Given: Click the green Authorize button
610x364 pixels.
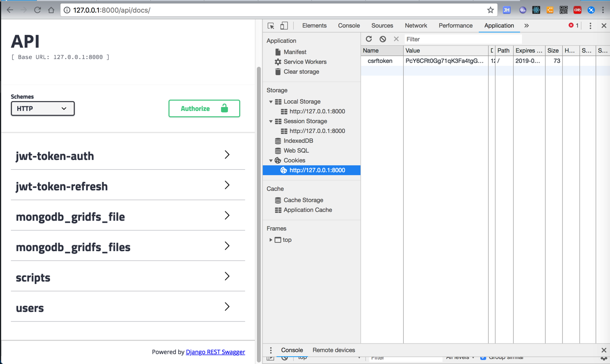Looking at the screenshot, I should pyautogui.click(x=204, y=108).
